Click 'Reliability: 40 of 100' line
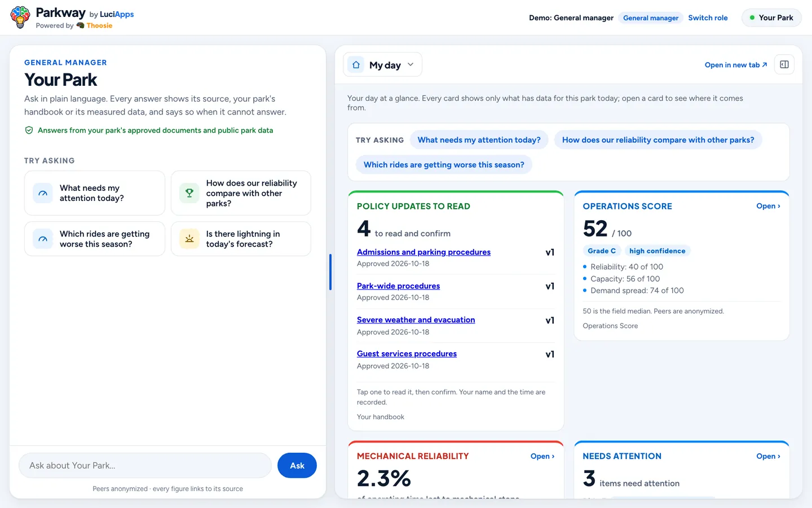812x508 pixels. pyautogui.click(x=626, y=266)
